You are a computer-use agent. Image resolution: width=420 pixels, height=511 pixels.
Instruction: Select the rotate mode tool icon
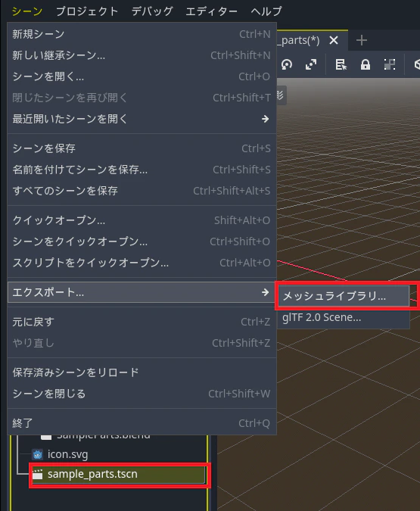287,64
